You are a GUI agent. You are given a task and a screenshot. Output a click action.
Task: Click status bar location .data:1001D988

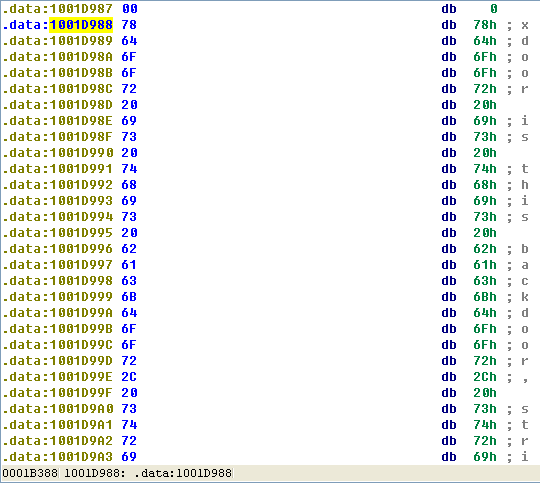tap(183, 473)
